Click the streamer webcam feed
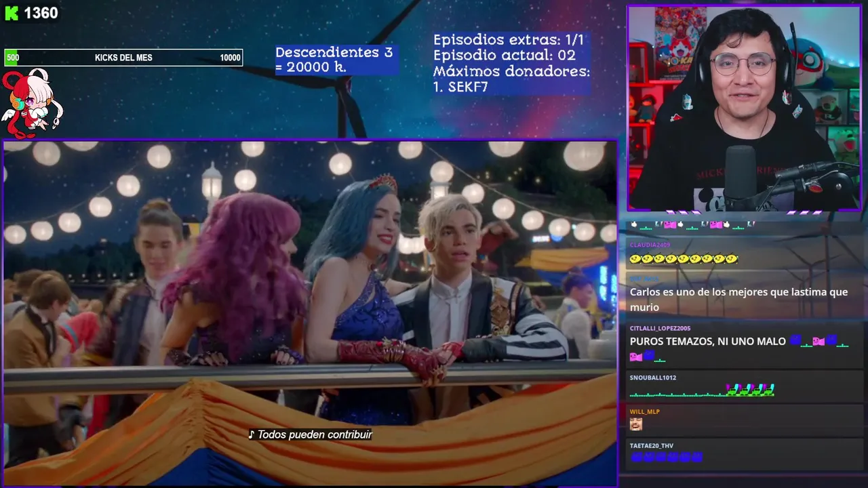The height and width of the screenshot is (488, 868). [744, 108]
